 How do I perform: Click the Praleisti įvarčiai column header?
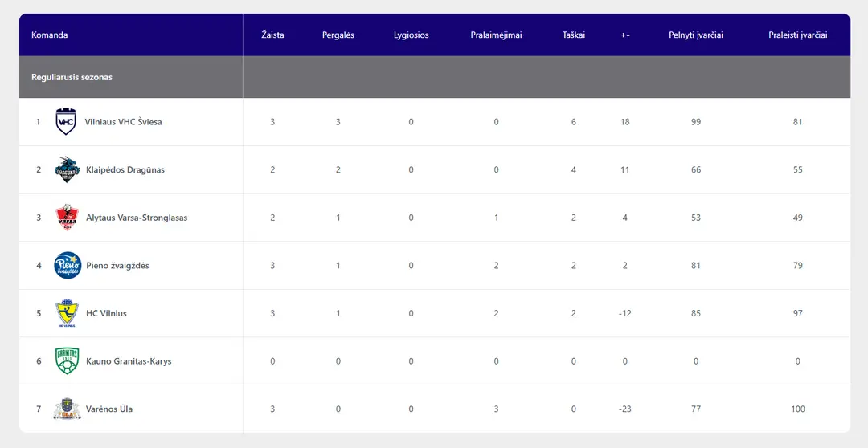click(x=798, y=35)
